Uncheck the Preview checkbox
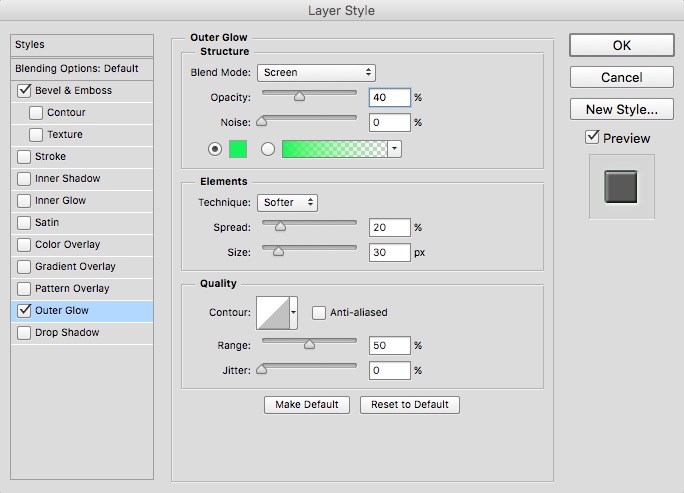 click(593, 138)
